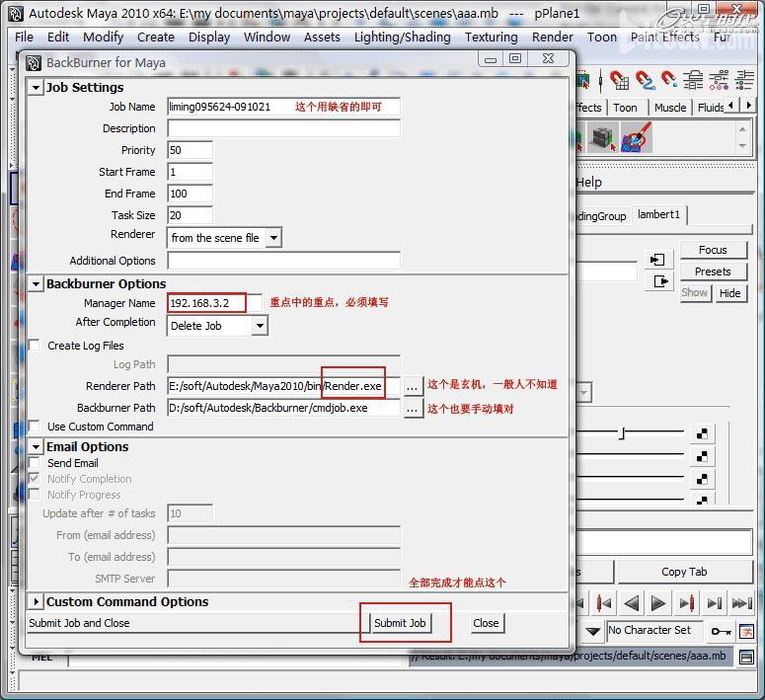Click the grey cube shelf icon
Image resolution: width=765 pixels, height=700 pixels.
[x=602, y=138]
